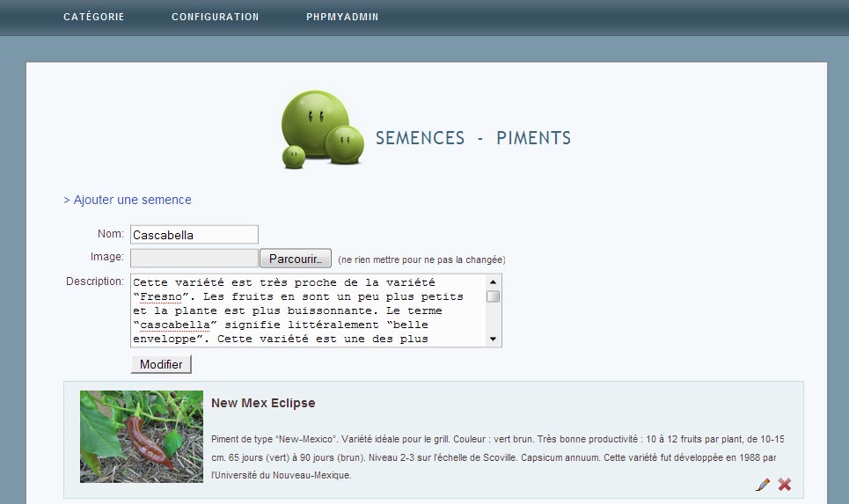This screenshot has width=849, height=504.
Task: Delete New Mex Eclipse with the red X
Action: click(x=785, y=485)
